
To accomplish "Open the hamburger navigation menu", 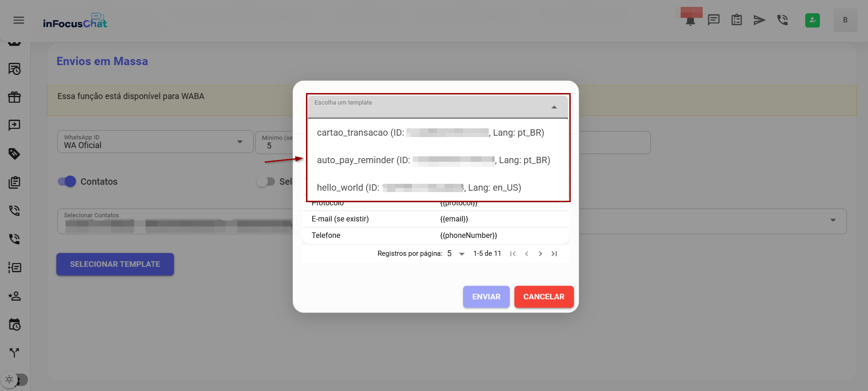I will click(19, 20).
